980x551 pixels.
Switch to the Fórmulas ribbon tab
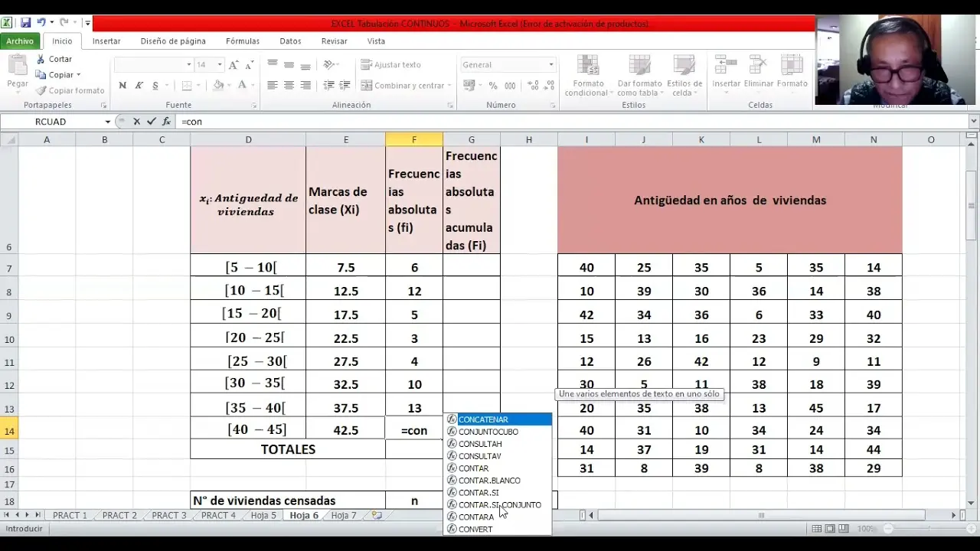click(x=243, y=41)
